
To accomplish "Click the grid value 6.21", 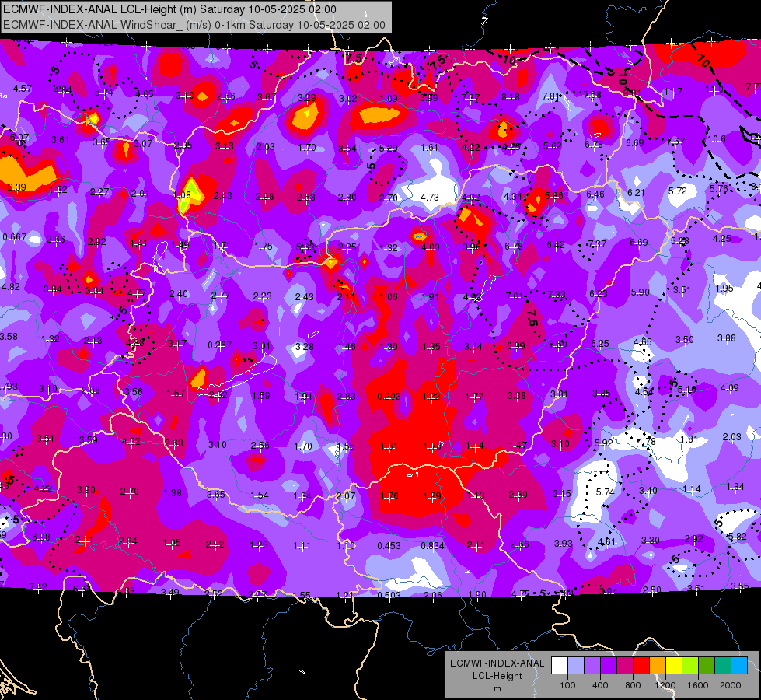I will [636, 192].
